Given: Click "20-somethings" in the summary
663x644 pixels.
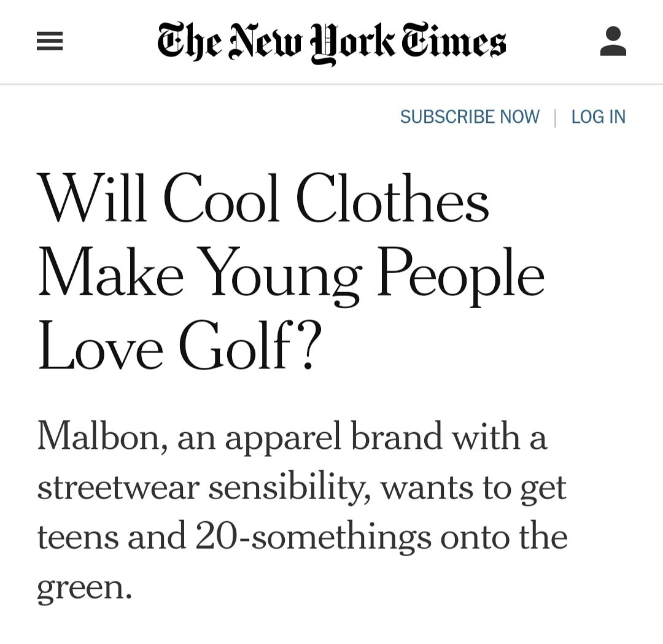Looking at the screenshot, I should click(x=313, y=537).
